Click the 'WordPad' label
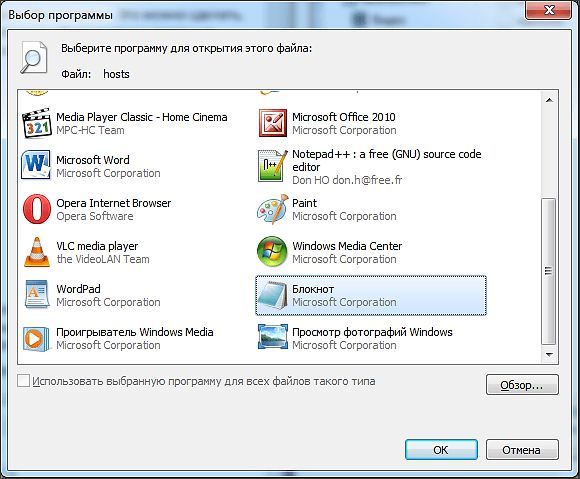580x479 pixels. [x=78, y=289]
